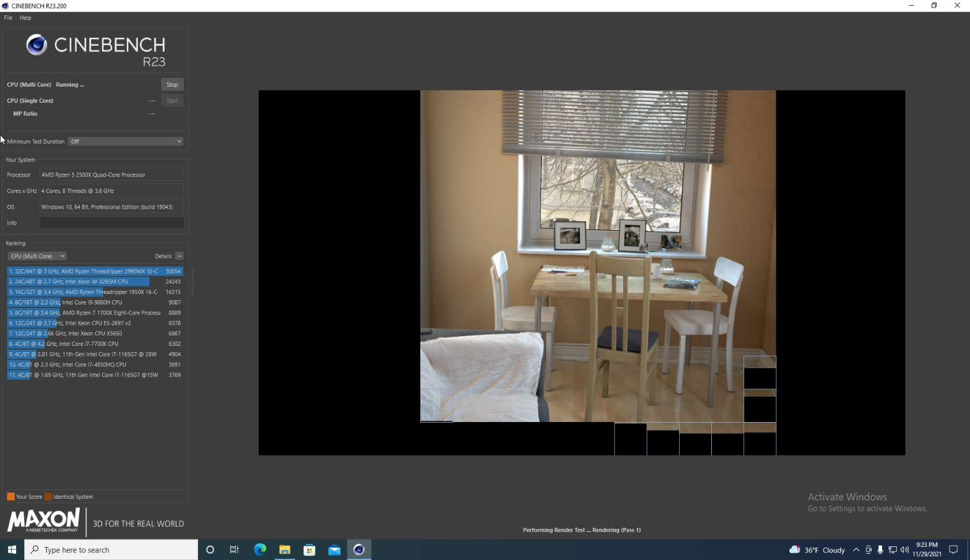Click the MAXON logo
The image size is (970, 560).
coord(43,520)
